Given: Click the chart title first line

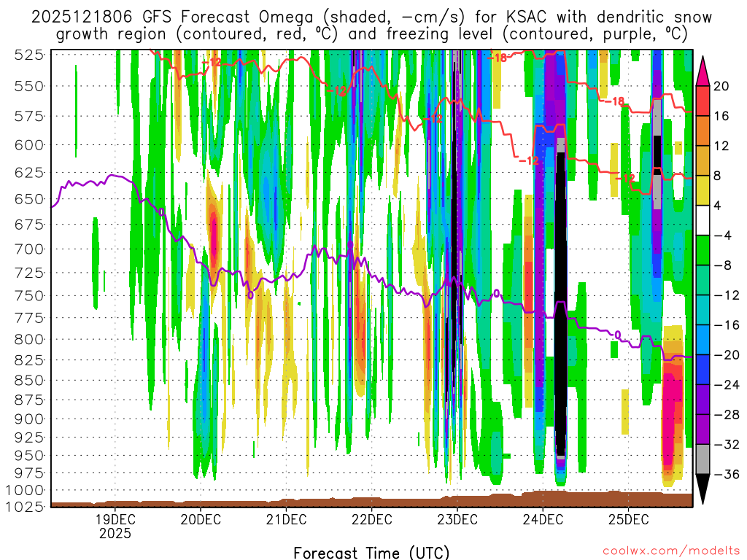Looking at the screenshot, I should pos(371,17).
